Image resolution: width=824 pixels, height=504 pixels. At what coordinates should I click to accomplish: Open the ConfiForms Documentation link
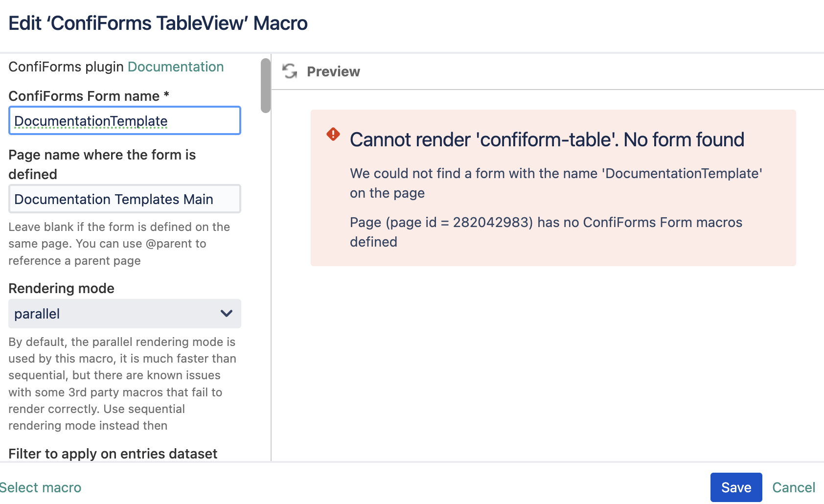tap(176, 67)
